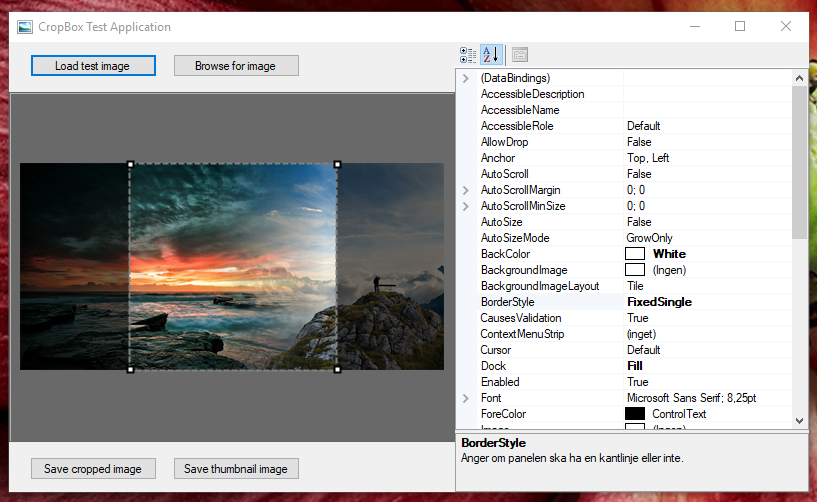Screen dimensions: 817x502
Task: Expand the AutoScrollMinSize property
Action: pyautogui.click(x=466, y=206)
